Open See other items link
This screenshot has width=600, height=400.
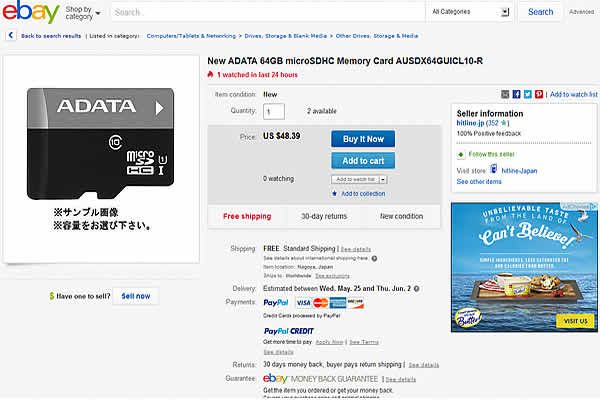coord(479,181)
